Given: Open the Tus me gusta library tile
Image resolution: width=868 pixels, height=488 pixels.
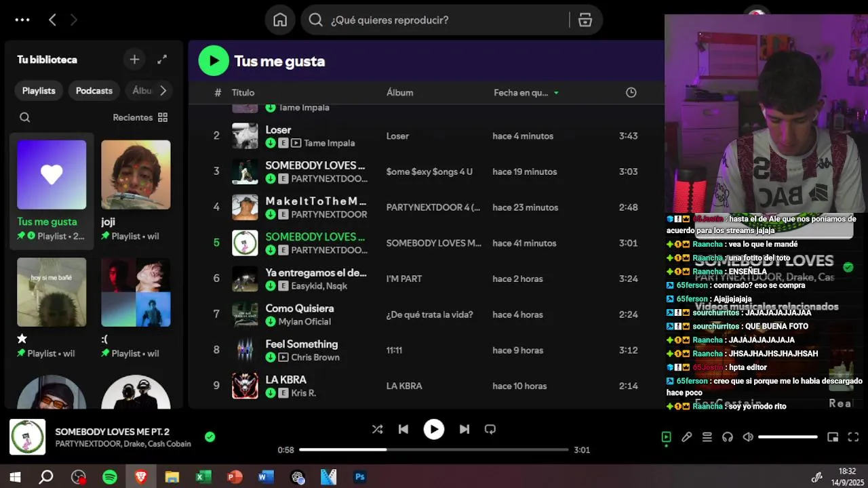Looking at the screenshot, I should click(52, 191).
